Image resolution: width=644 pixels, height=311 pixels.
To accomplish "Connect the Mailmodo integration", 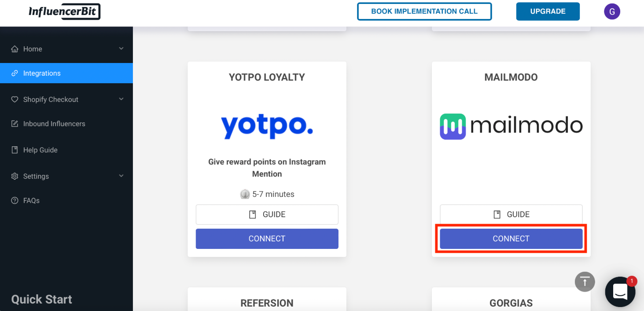I will (511, 239).
